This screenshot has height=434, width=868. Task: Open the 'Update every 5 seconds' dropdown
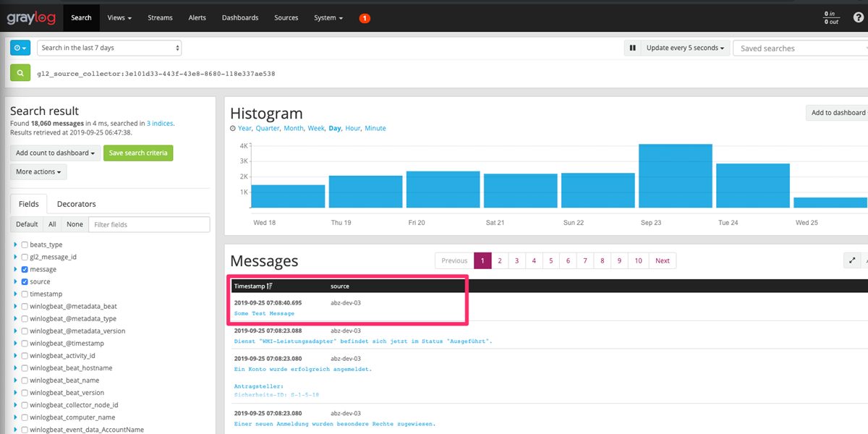(x=686, y=48)
